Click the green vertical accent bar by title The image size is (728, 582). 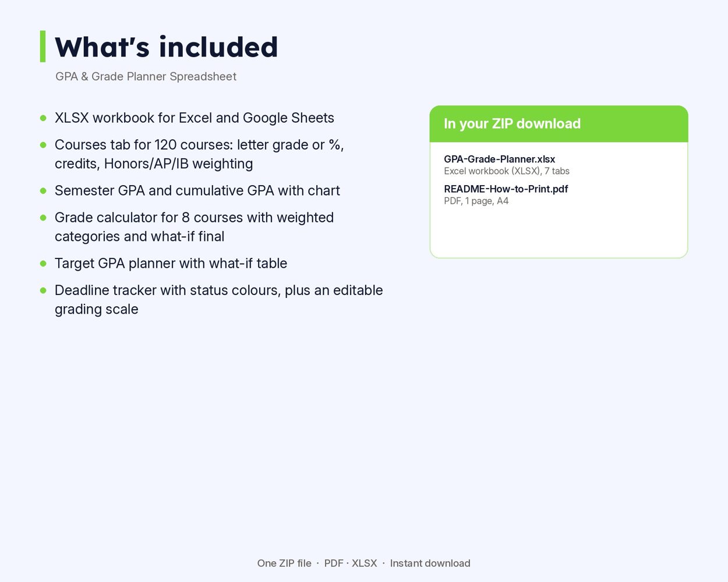coord(43,47)
